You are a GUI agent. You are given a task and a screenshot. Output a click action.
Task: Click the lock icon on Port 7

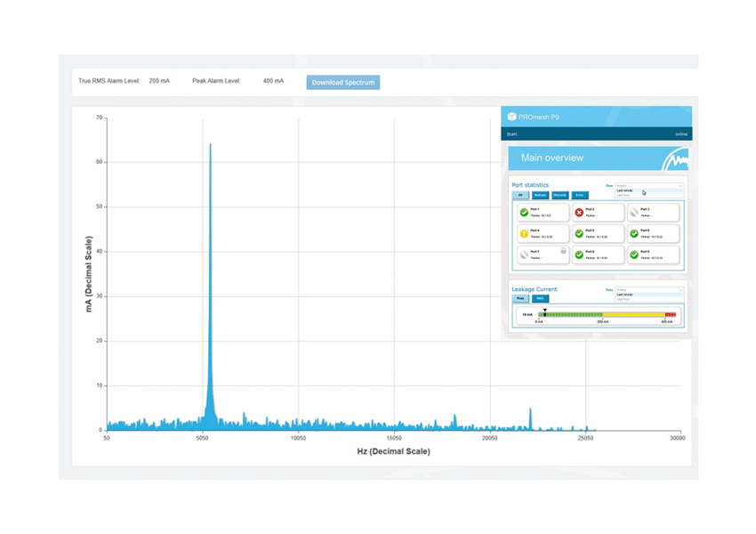[563, 251]
